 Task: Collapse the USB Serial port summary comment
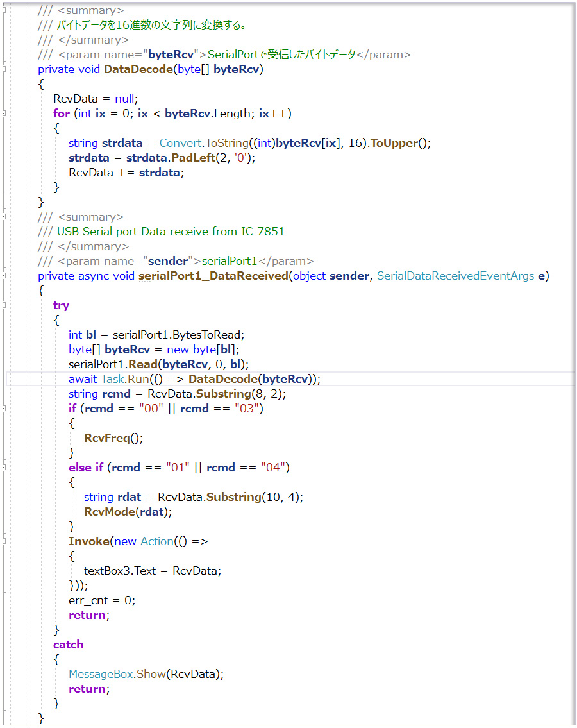tap(4, 217)
